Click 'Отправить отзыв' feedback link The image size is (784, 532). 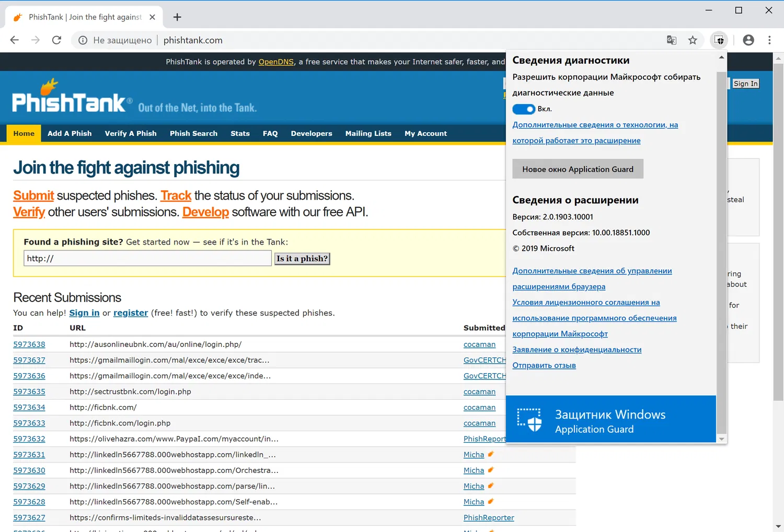[x=544, y=365]
